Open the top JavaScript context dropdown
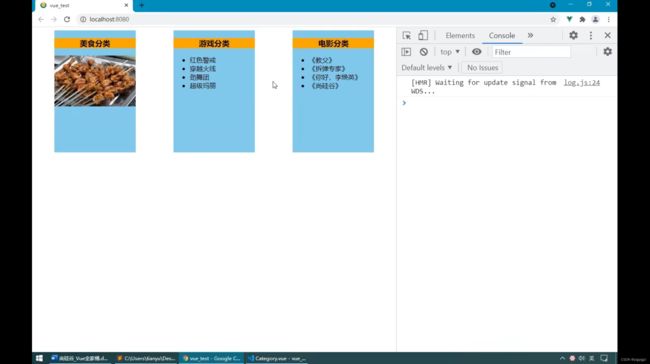650x364 pixels. pos(450,52)
